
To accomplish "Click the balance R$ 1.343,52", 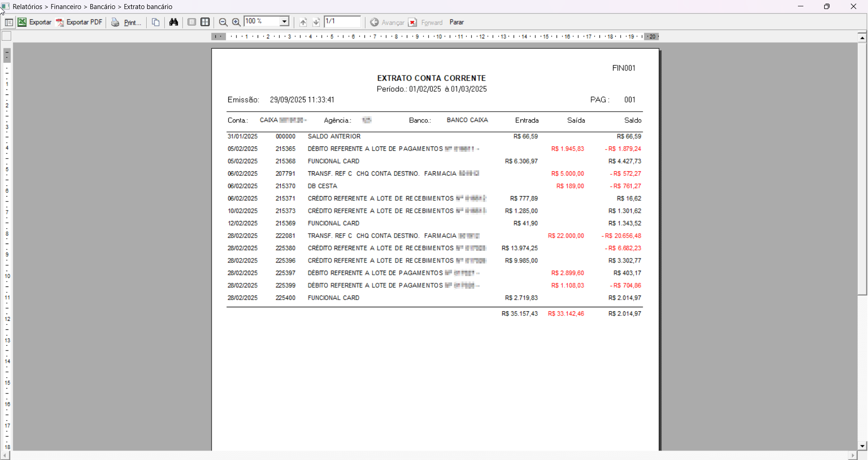I will 625,224.
